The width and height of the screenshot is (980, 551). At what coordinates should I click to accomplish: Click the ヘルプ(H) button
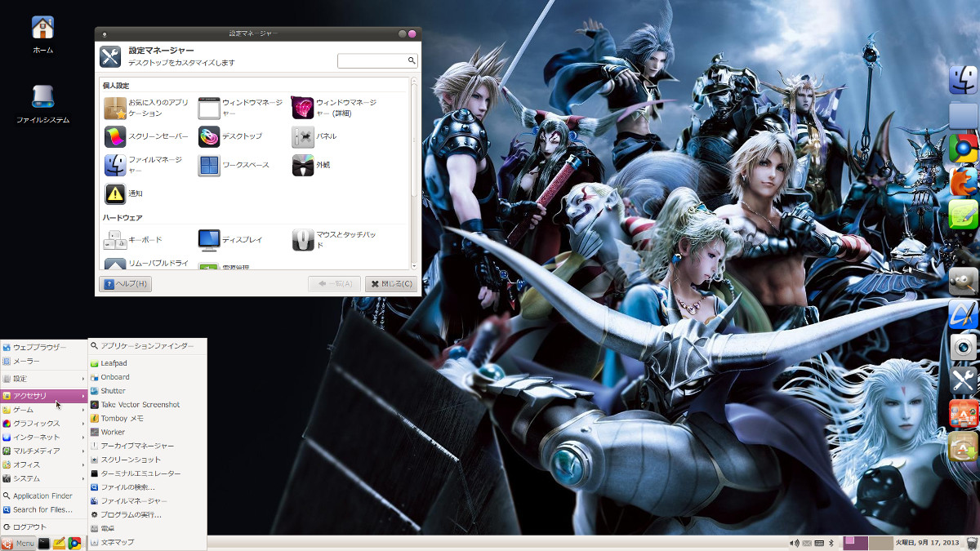(x=125, y=284)
